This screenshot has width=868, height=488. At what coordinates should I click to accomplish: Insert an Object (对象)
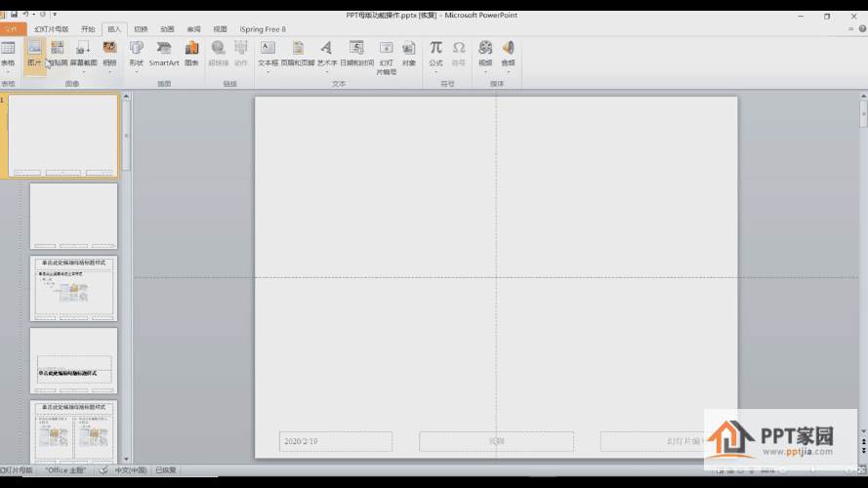[x=408, y=55]
